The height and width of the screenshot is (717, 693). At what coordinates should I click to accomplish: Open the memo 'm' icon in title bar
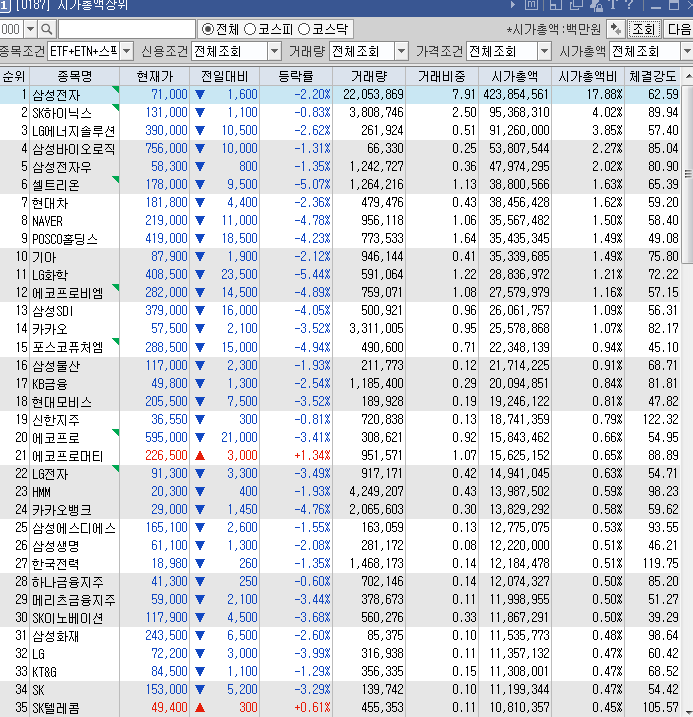point(531,5)
